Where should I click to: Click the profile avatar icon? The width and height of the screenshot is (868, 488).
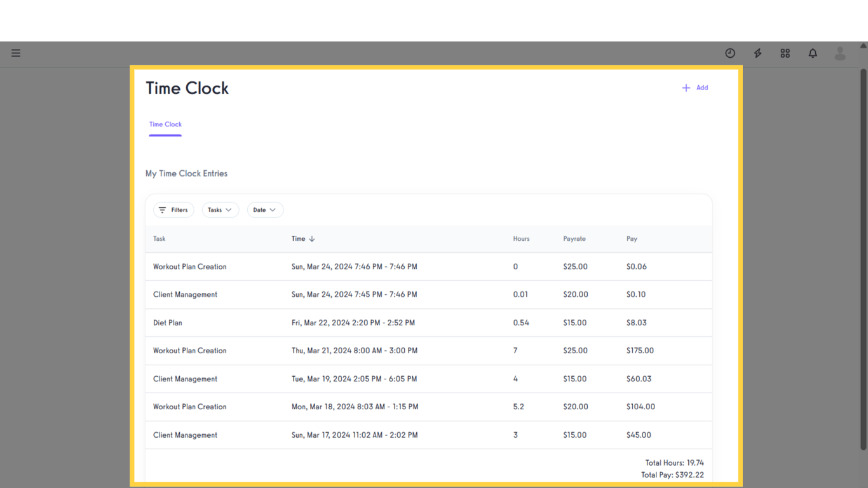coord(840,53)
